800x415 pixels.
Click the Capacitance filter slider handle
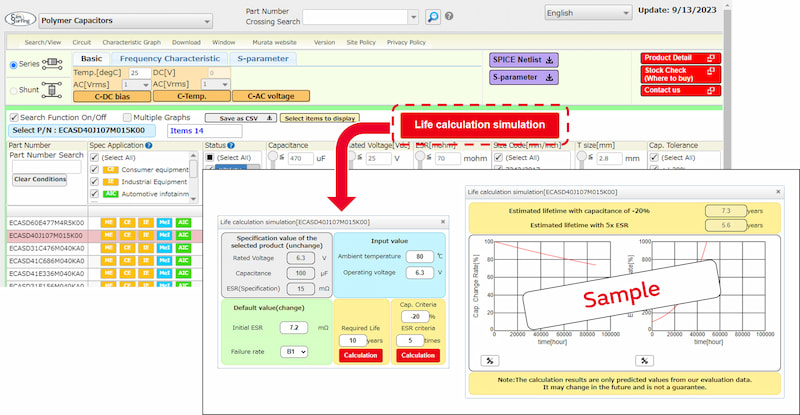[x=275, y=158]
